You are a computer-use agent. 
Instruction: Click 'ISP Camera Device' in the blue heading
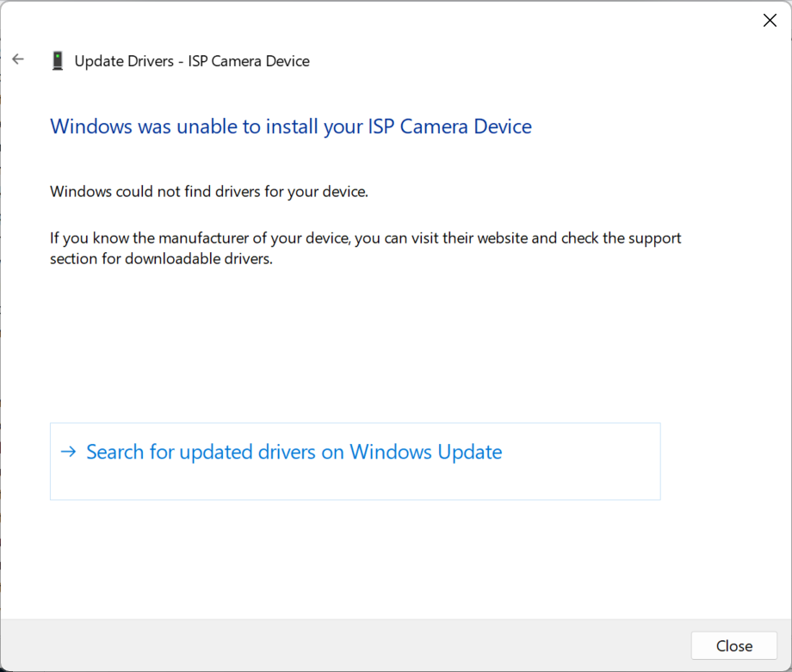[x=449, y=126]
